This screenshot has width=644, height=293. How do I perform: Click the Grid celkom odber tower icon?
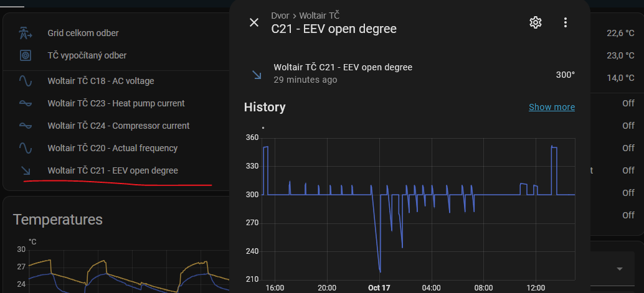pos(26,33)
